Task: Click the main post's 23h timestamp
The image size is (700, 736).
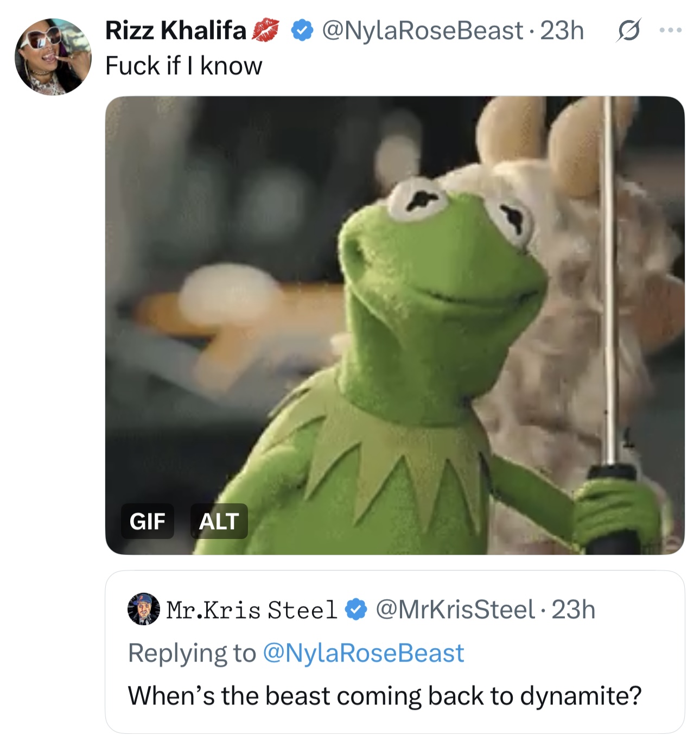Action: click(x=562, y=30)
